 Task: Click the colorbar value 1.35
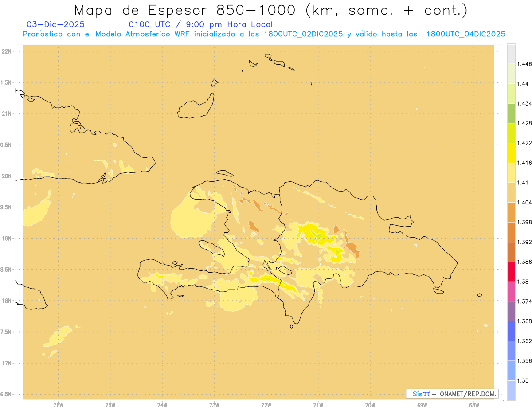coord(523,380)
